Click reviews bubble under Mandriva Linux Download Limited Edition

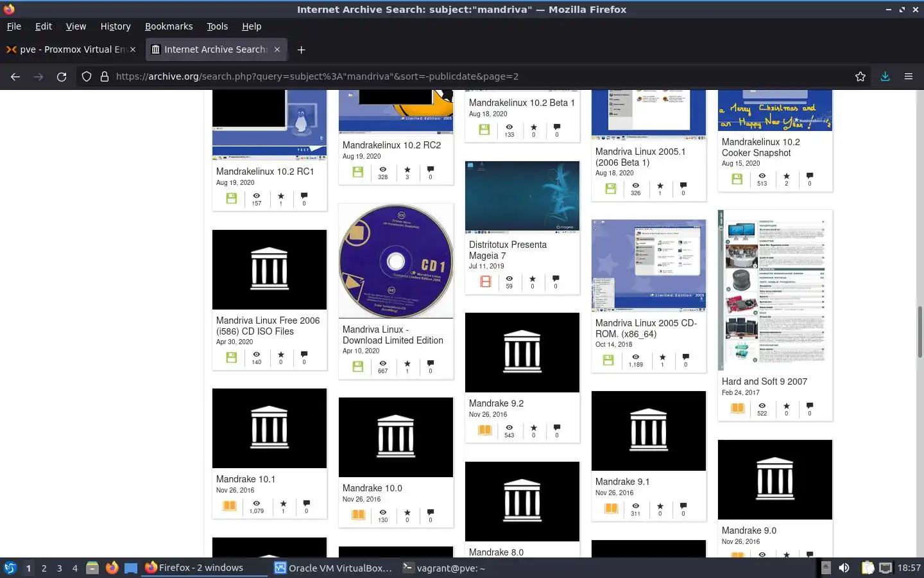(x=430, y=363)
